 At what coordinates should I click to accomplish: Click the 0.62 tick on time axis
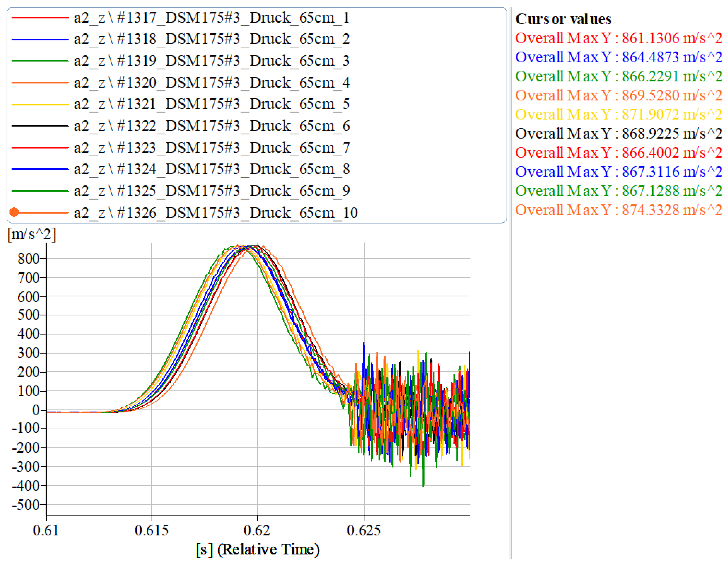[x=257, y=530]
